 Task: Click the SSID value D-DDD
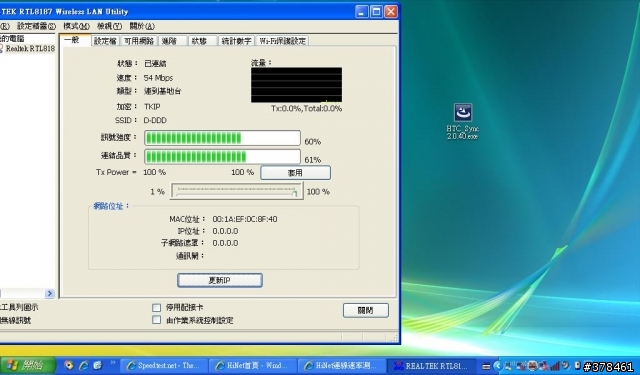[155, 120]
